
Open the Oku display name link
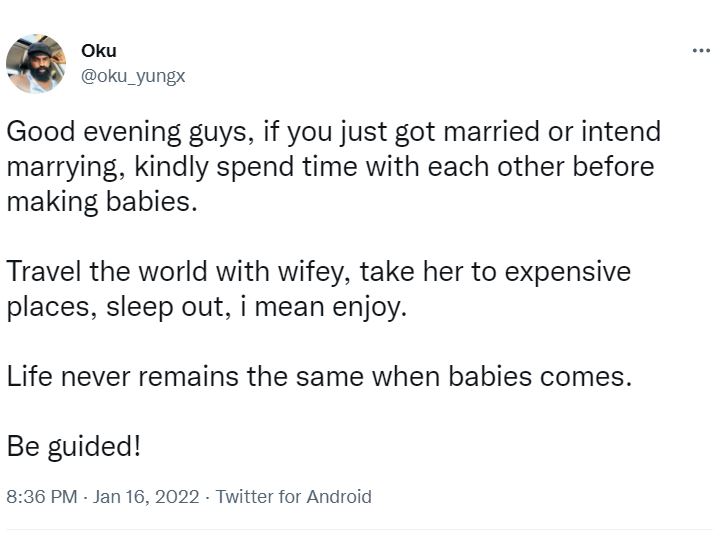point(98,51)
